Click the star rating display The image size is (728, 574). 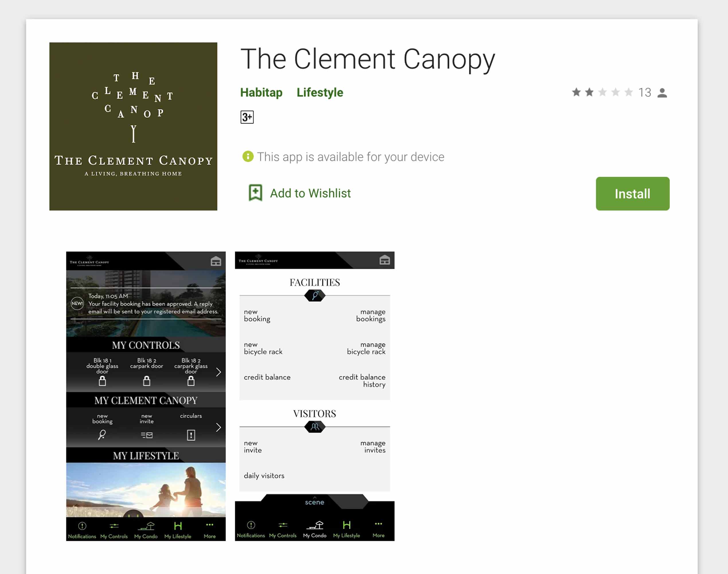602,92
